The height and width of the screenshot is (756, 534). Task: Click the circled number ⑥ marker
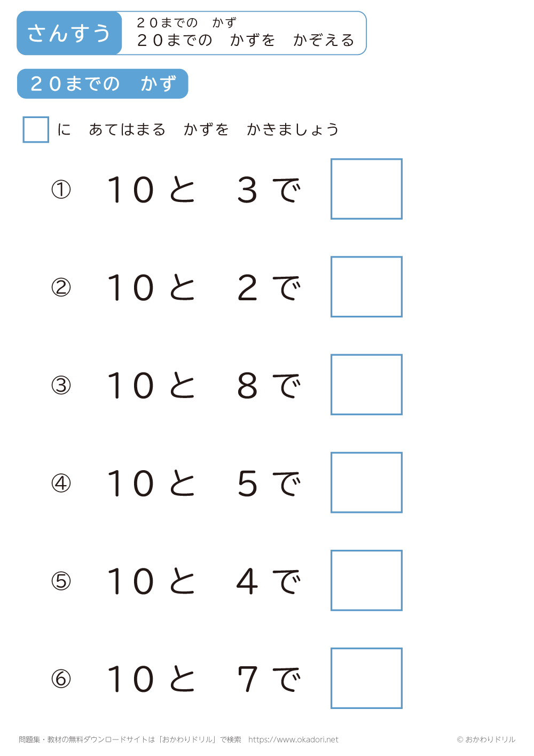[61, 679]
